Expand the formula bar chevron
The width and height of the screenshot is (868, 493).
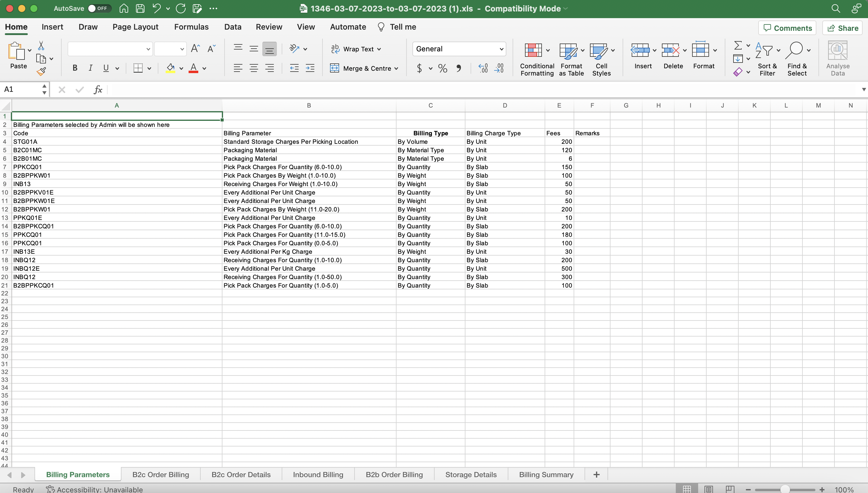click(x=863, y=89)
